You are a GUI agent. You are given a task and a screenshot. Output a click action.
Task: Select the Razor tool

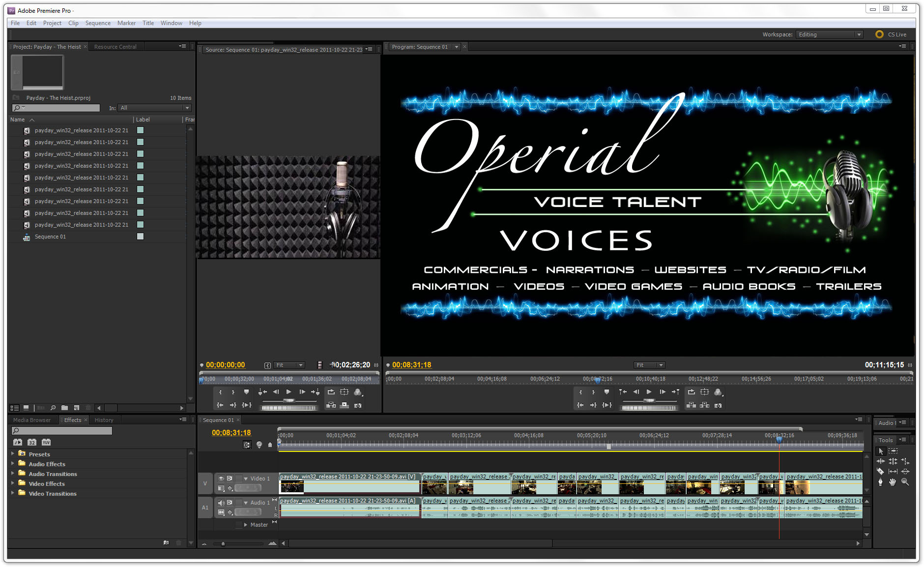click(880, 471)
